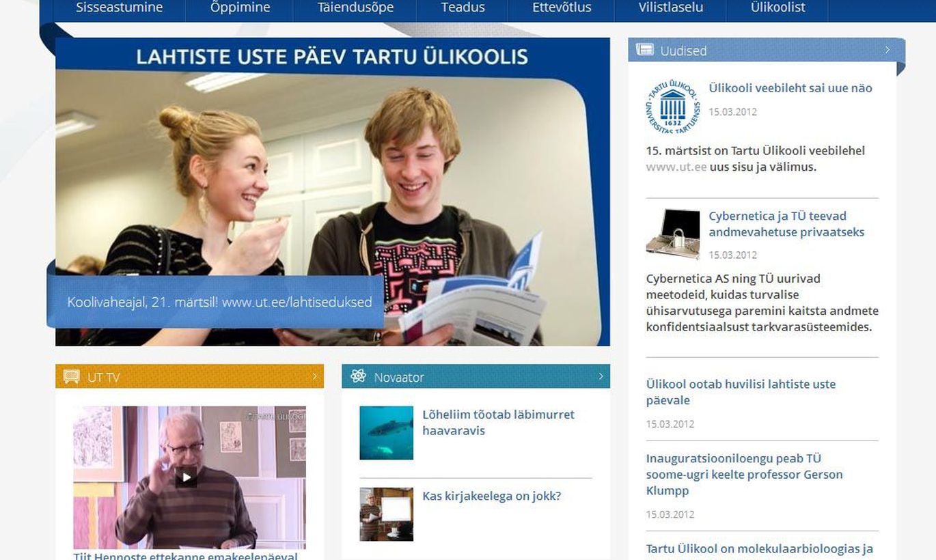
Task: Click the Kas kirjakeelega on jokk thumbnail
Action: [x=387, y=514]
